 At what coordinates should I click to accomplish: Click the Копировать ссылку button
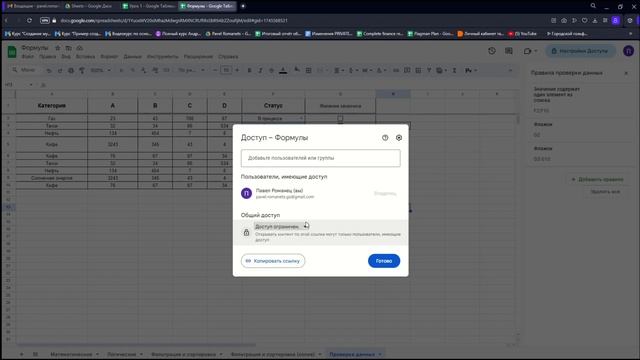(273, 261)
